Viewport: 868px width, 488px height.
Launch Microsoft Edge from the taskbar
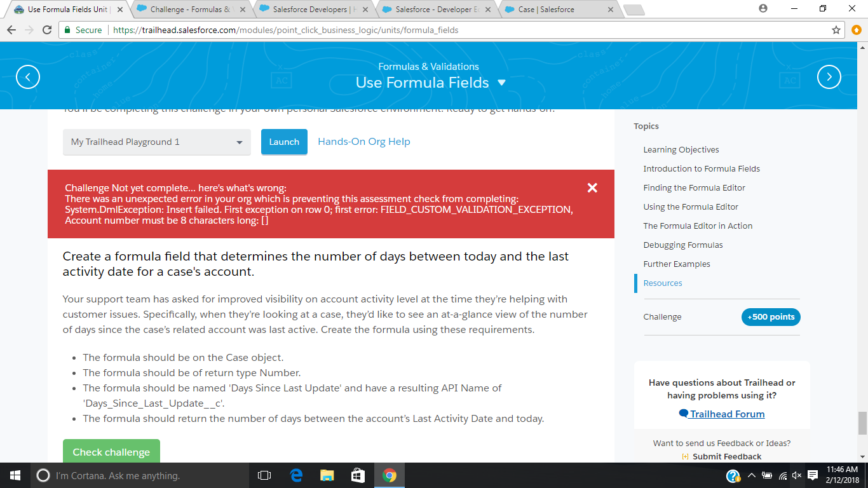pyautogui.click(x=296, y=475)
